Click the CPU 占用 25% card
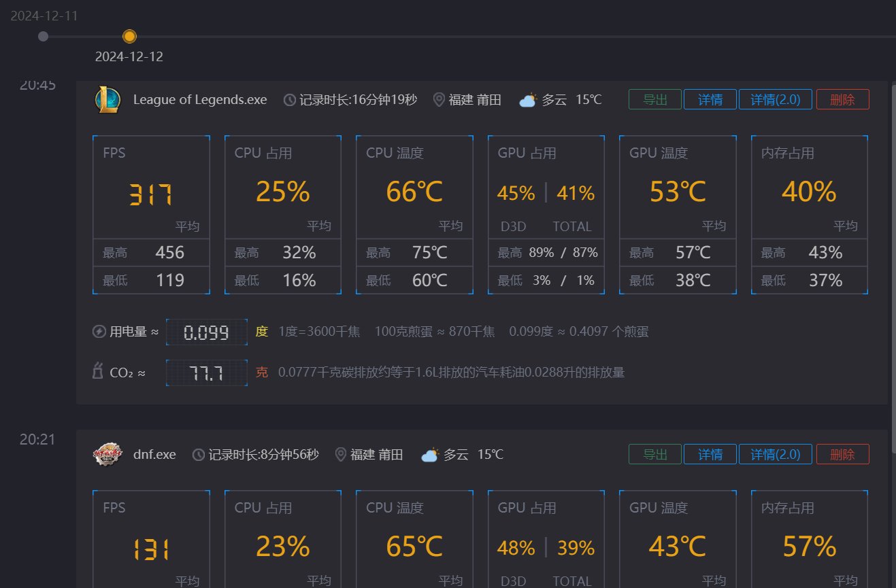This screenshot has height=588, width=896. pos(283,215)
